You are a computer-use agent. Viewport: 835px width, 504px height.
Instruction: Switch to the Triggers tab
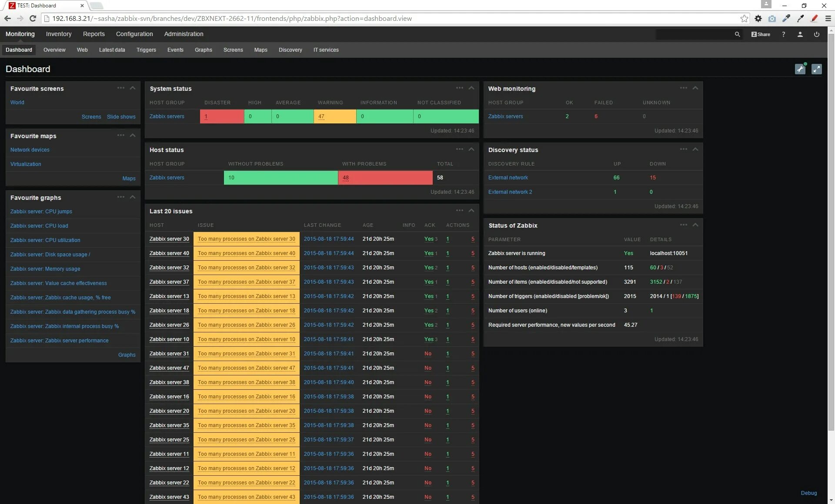pyautogui.click(x=146, y=50)
